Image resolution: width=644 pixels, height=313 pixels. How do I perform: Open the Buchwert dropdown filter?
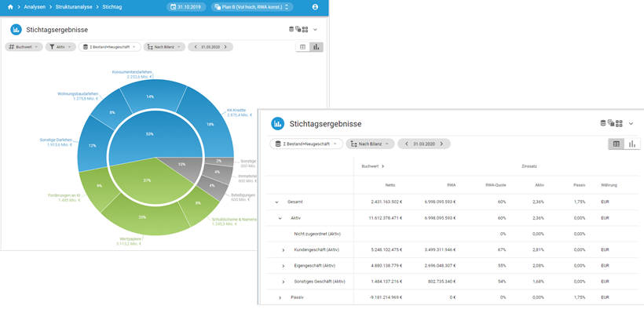coord(24,47)
